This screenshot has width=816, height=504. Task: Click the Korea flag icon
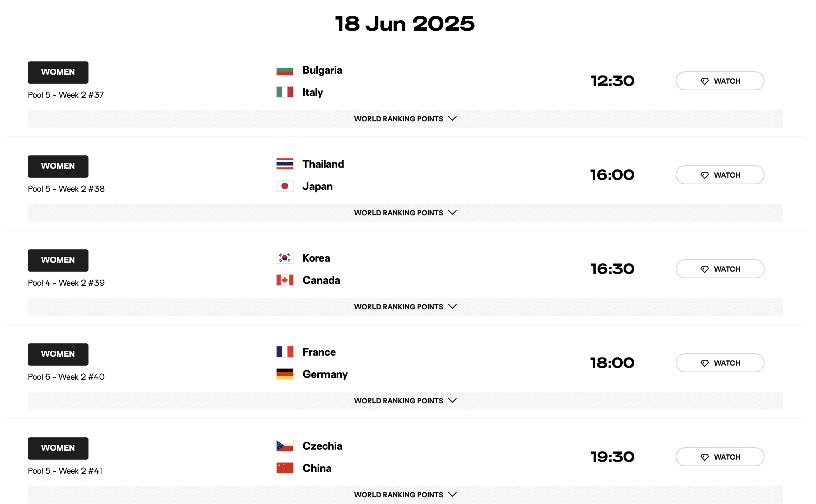284,258
